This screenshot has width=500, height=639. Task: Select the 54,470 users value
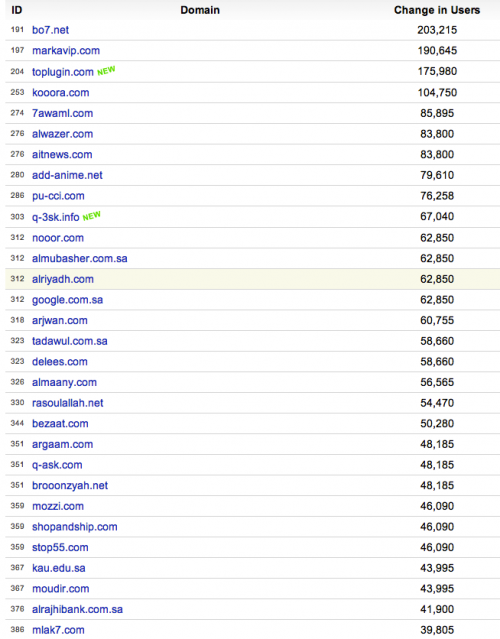pos(437,403)
